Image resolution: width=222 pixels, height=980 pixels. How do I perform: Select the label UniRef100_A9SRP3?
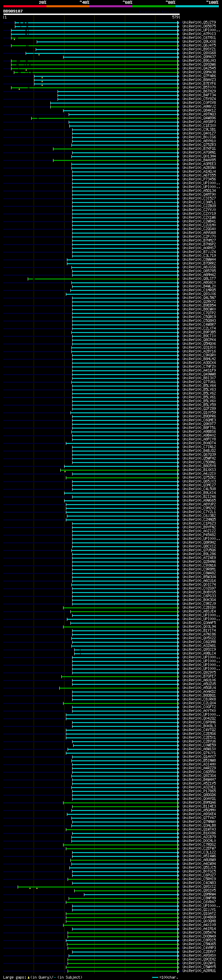[x=199, y=122]
